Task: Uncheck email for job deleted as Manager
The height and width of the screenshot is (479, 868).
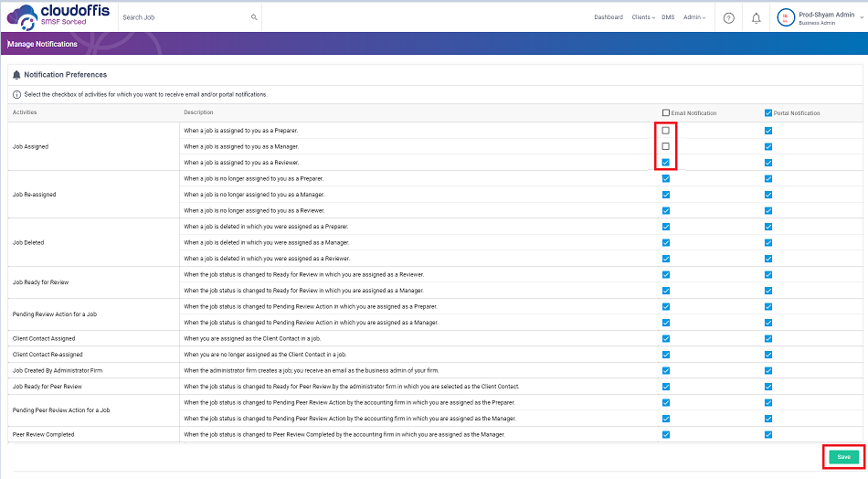Action: [666, 243]
